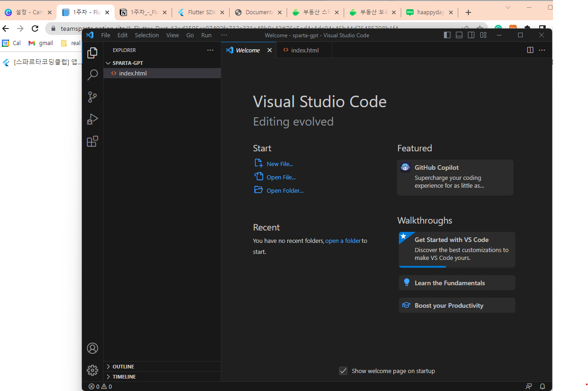Open the Explorer view in activity bar
Screen dimensions: 588x391
click(92, 53)
